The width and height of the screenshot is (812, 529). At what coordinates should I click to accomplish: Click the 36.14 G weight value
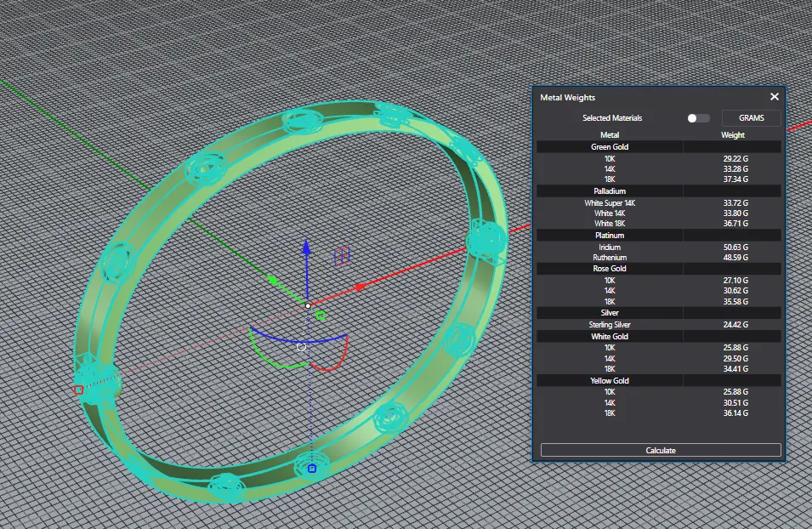[735, 413]
